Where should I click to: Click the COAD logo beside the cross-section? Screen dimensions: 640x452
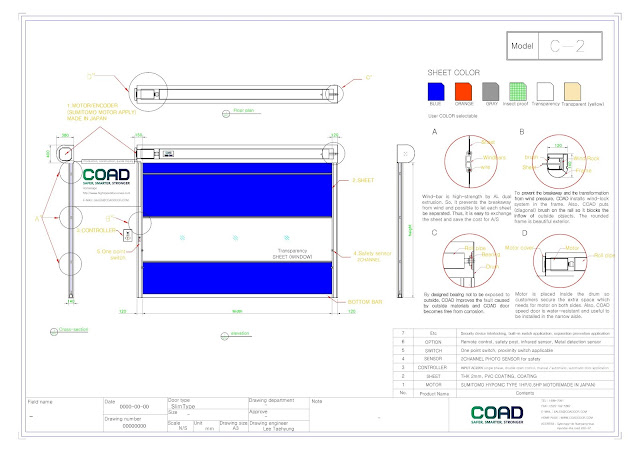pos(106,177)
